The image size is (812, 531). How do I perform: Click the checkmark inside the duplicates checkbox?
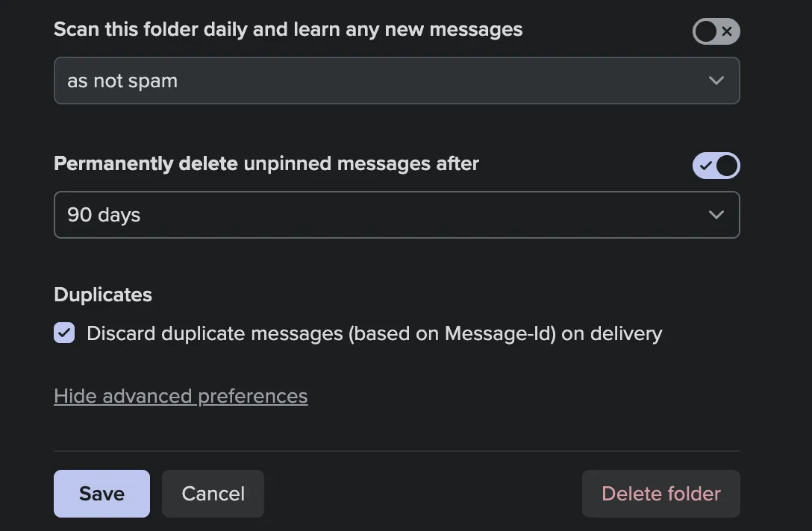[x=63, y=333]
